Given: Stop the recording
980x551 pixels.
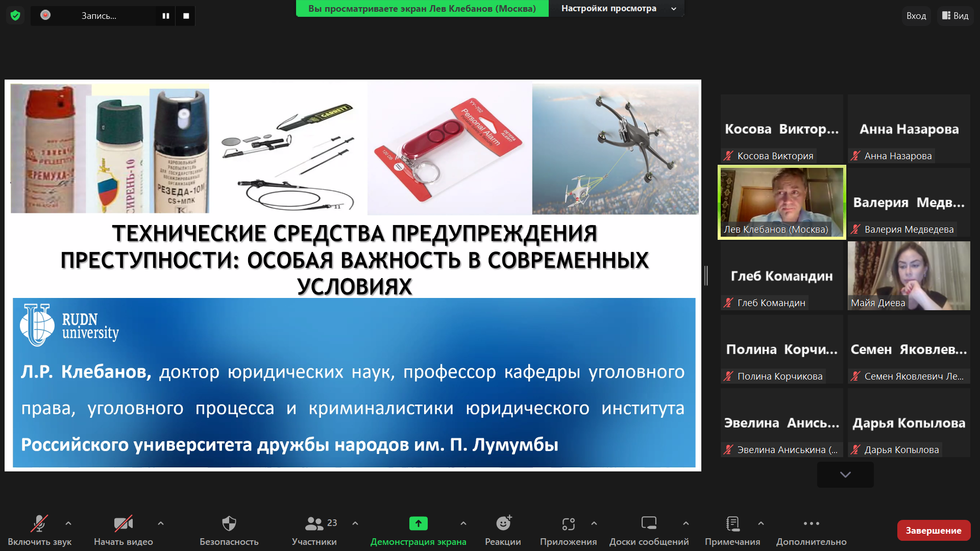Looking at the screenshot, I should (186, 16).
